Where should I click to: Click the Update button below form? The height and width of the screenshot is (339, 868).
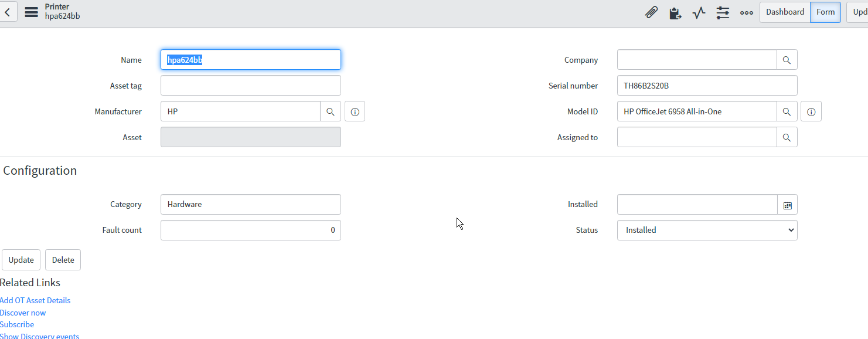tap(21, 260)
